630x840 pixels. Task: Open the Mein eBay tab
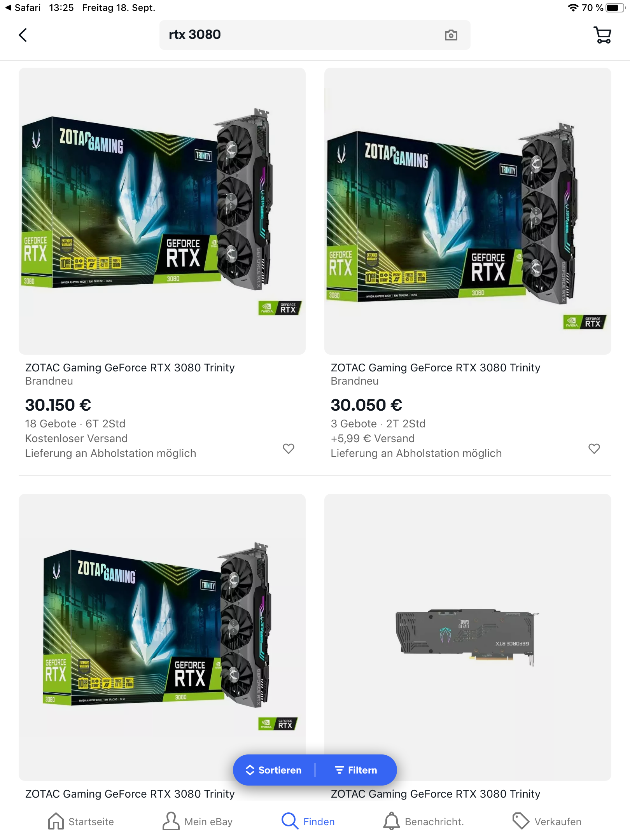[x=197, y=821]
